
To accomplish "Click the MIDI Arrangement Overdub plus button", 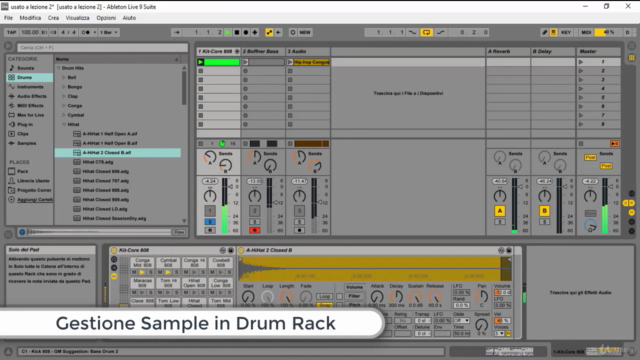I will click(255, 32).
